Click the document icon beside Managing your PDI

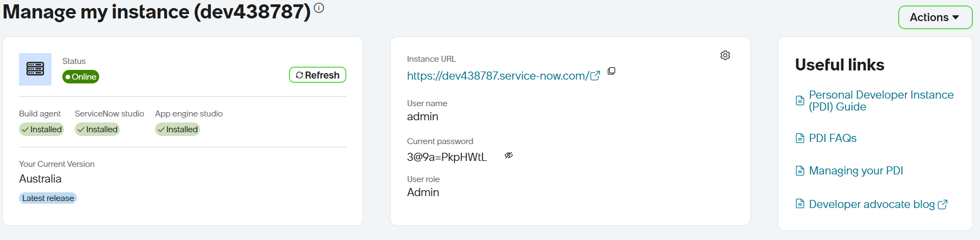point(800,171)
